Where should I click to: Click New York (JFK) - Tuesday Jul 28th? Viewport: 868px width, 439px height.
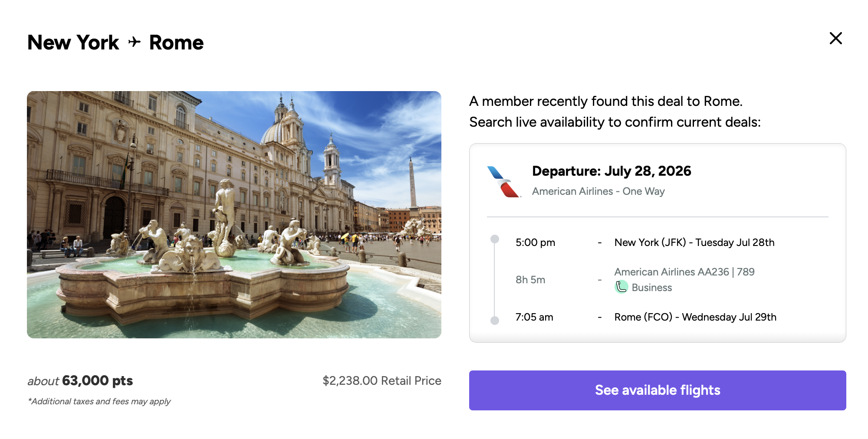pos(694,242)
